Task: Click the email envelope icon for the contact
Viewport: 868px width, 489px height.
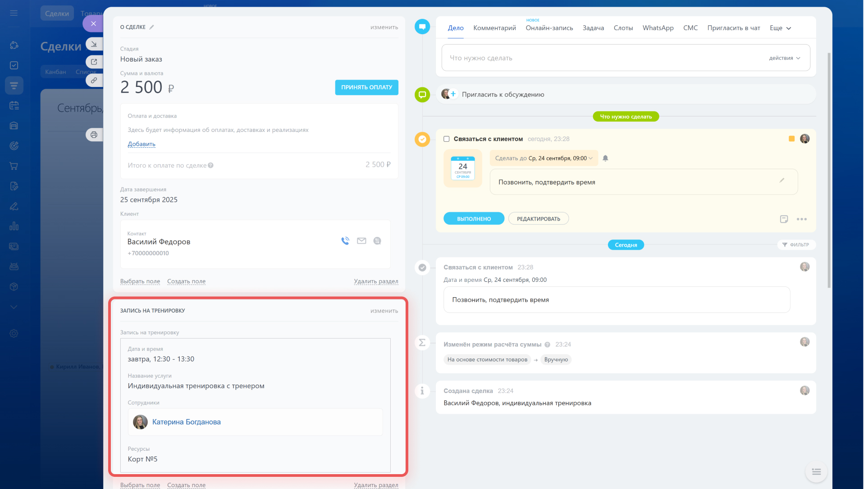Action: (361, 241)
